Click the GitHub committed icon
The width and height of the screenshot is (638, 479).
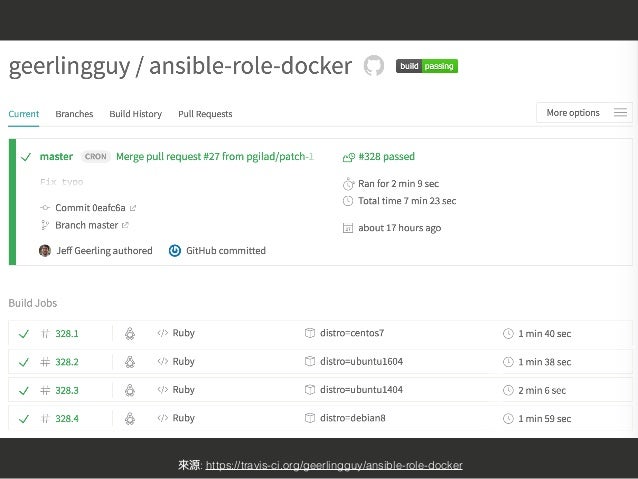point(175,251)
